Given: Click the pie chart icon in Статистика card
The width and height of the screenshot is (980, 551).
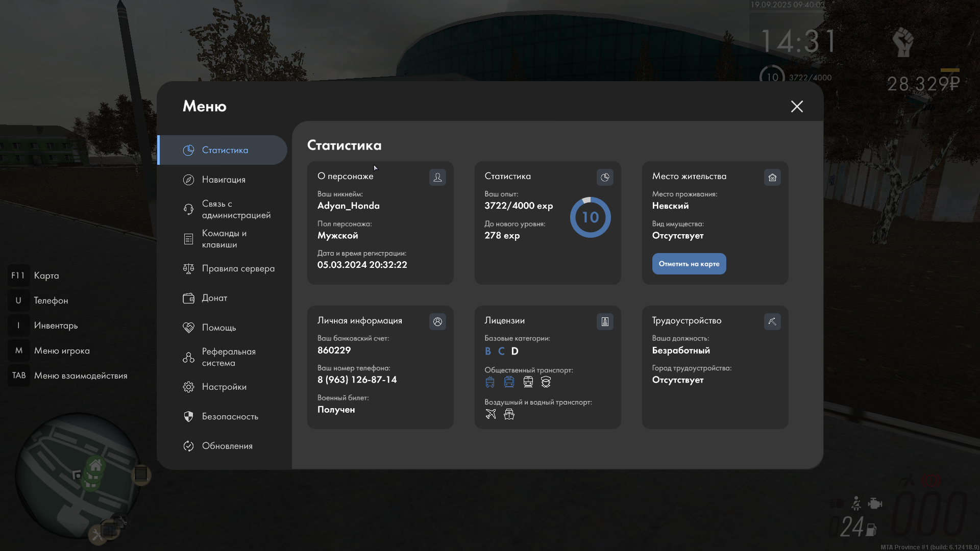Looking at the screenshot, I should tap(605, 177).
